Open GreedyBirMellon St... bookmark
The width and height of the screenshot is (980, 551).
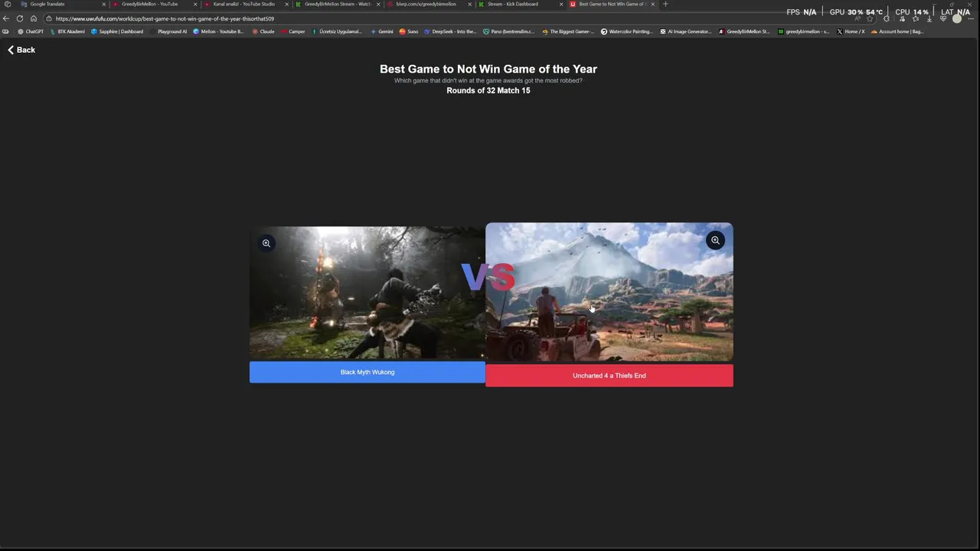pyautogui.click(x=744, y=31)
